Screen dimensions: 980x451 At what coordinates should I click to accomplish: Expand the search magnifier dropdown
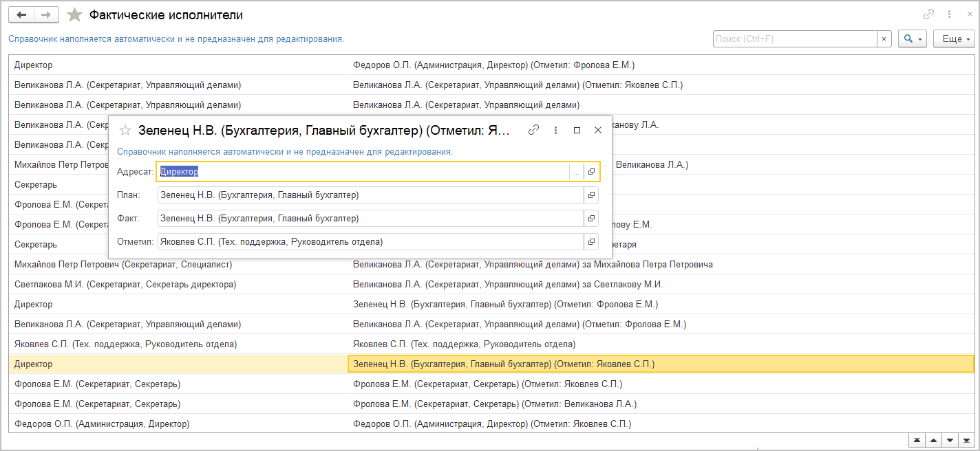(x=913, y=39)
